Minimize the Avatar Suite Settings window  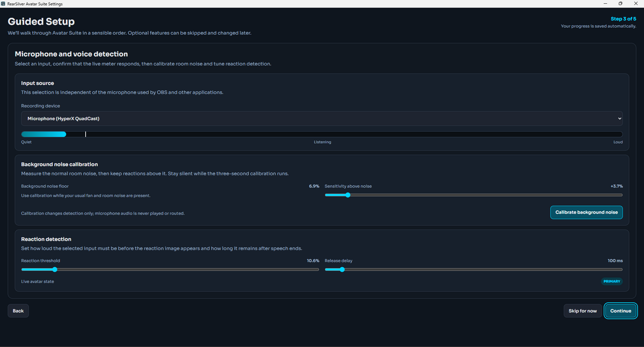[606, 4]
